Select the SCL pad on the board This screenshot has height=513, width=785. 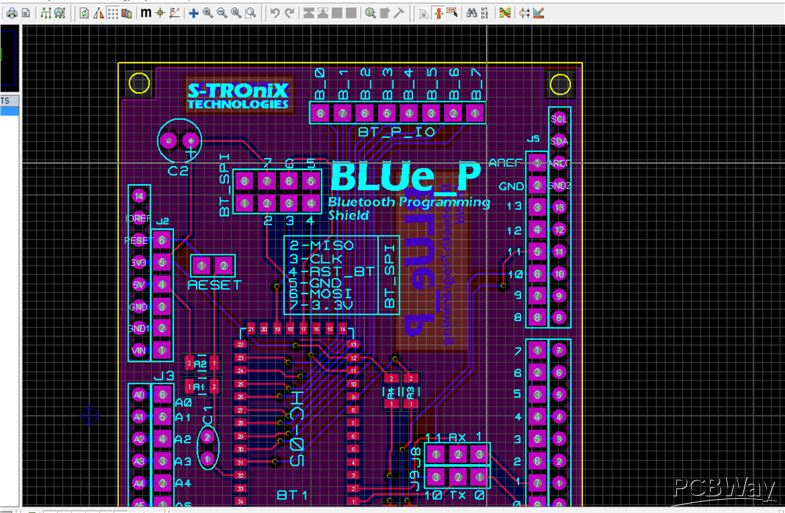(559, 119)
